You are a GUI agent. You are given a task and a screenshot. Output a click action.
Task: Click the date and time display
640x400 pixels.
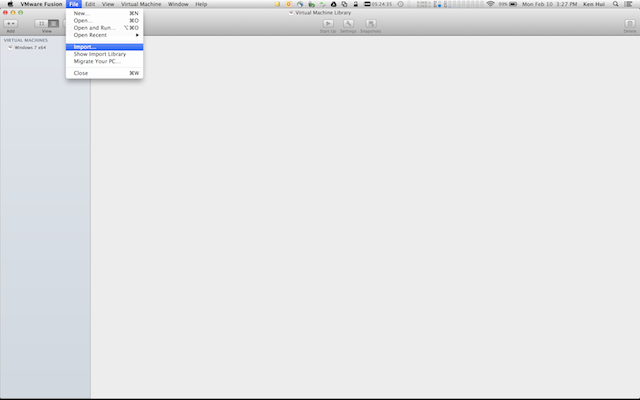[x=549, y=4]
